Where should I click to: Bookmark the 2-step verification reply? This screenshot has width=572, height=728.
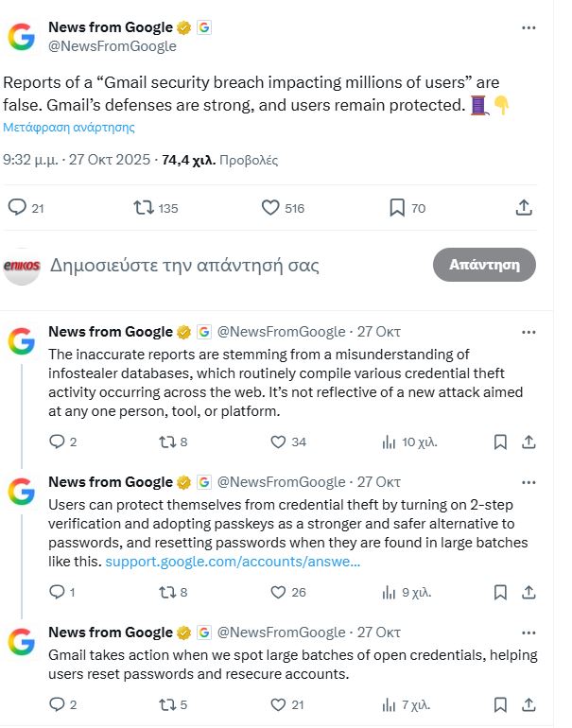[x=501, y=593]
